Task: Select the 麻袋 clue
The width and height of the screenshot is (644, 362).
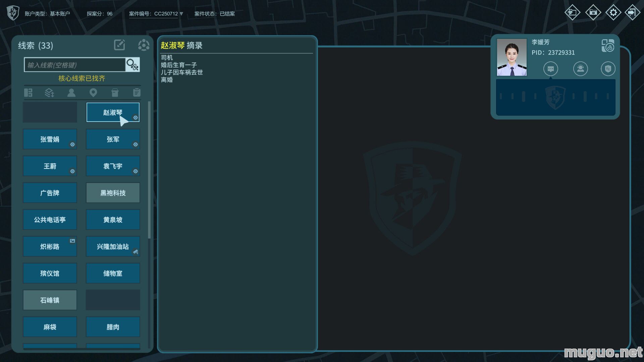Action: pyautogui.click(x=50, y=327)
